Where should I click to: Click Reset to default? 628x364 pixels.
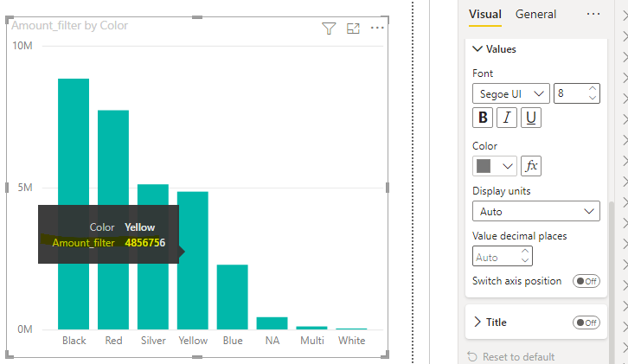[x=518, y=356]
